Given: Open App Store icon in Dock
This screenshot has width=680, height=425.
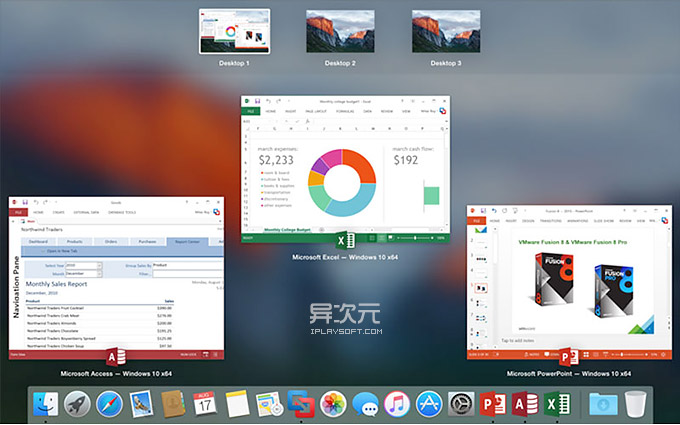Looking at the screenshot, I should point(429,404).
